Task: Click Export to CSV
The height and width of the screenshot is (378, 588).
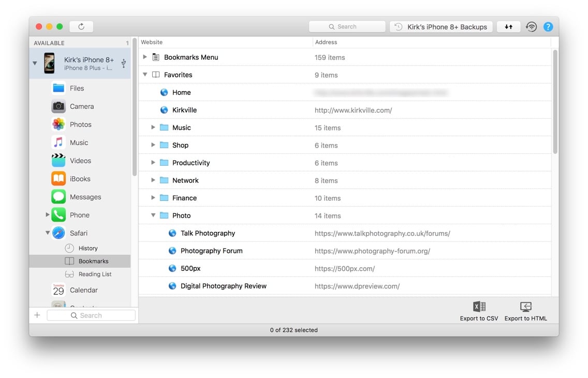Action: (479, 311)
